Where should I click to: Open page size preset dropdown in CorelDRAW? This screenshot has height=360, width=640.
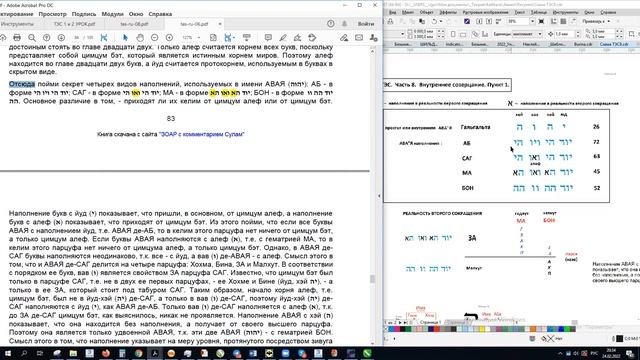pyautogui.click(x=402, y=34)
